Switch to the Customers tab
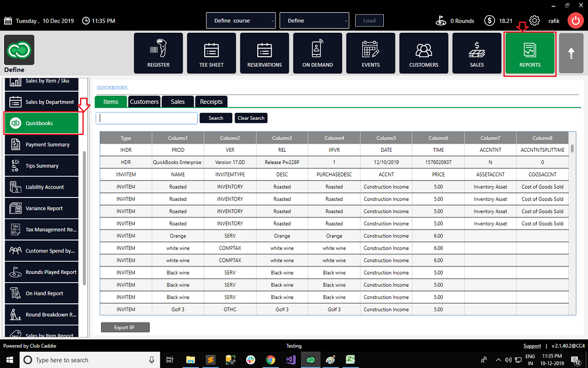The image size is (588, 368). point(144,102)
